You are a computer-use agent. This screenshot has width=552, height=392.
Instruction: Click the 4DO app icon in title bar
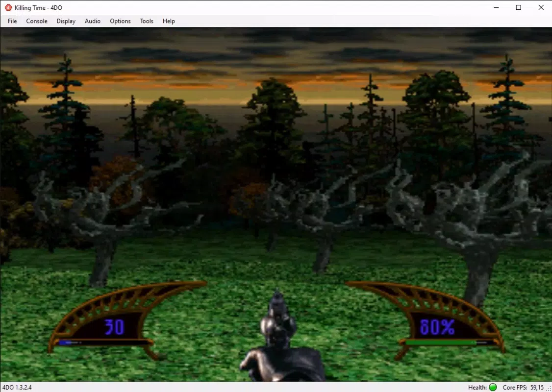point(8,7)
